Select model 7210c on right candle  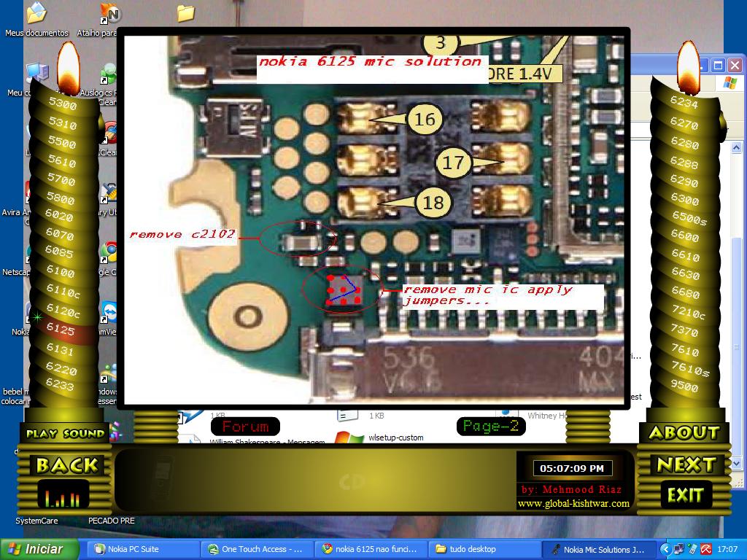pos(688,312)
